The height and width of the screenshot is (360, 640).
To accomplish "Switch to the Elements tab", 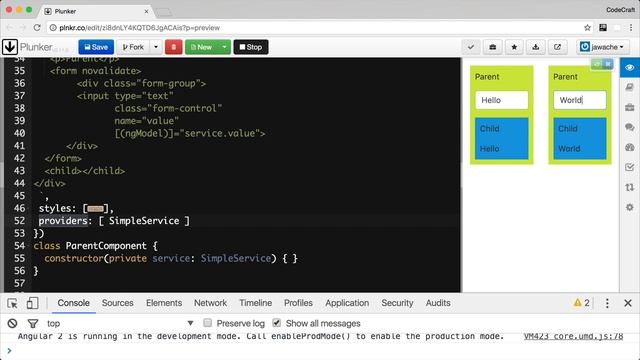I will (x=164, y=303).
